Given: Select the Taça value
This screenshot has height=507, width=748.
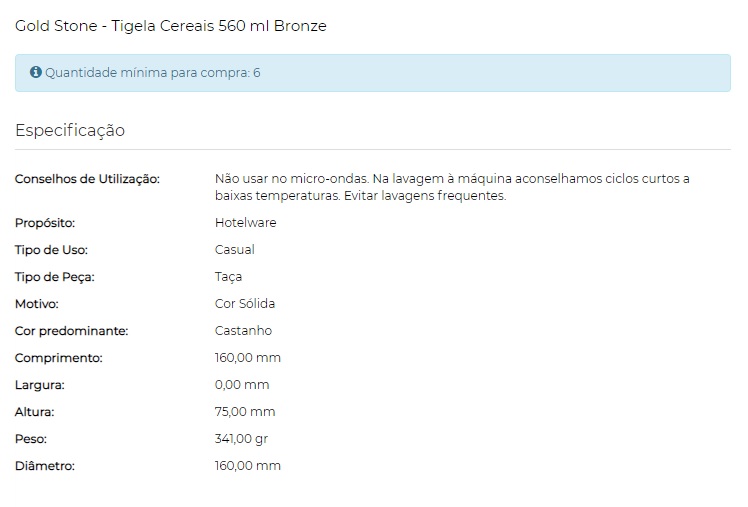Looking at the screenshot, I should [x=229, y=277].
